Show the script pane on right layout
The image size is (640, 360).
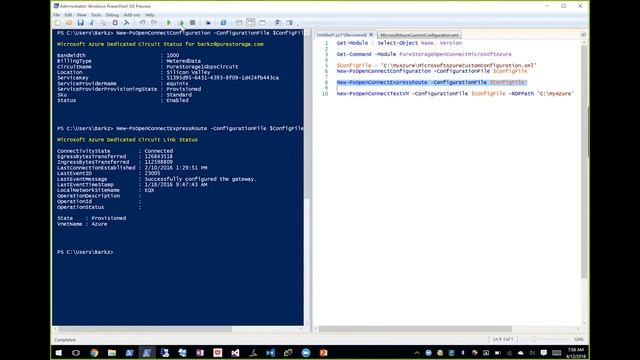(251, 23)
